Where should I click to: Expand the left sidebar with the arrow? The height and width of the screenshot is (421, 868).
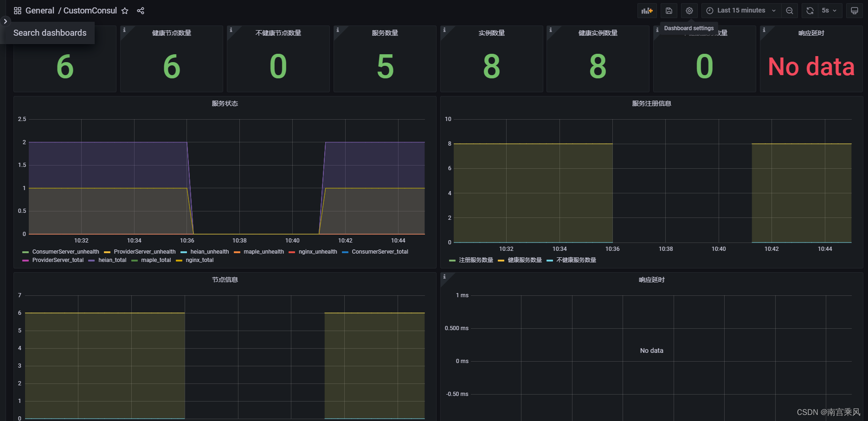[x=5, y=21]
